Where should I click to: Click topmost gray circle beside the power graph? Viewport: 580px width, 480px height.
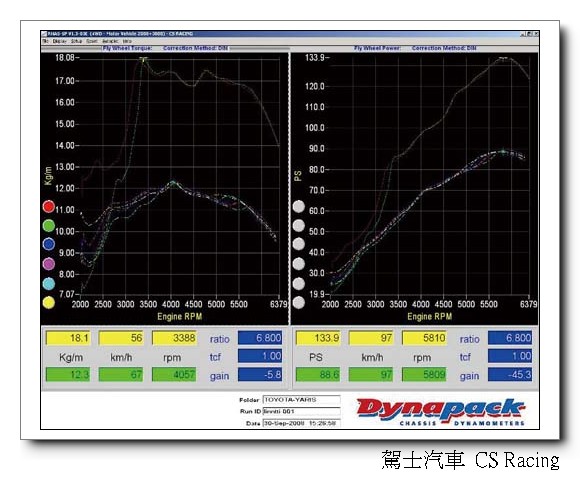point(299,206)
